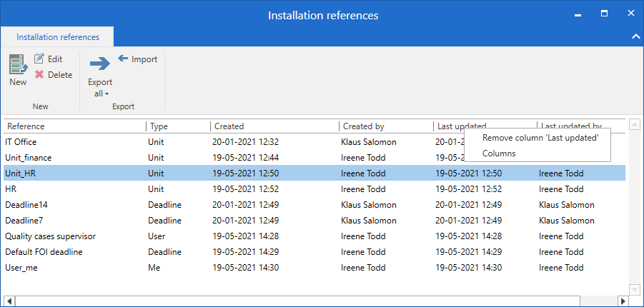Click the Type column header
The image size is (644, 307).
[x=177, y=126]
